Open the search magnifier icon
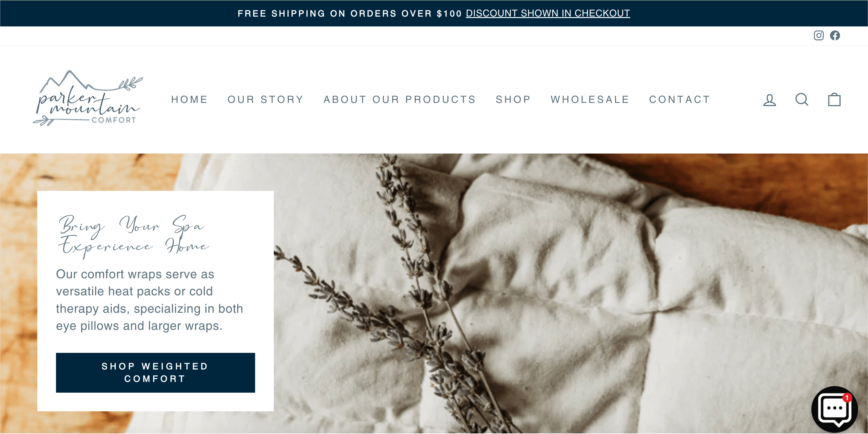The image size is (868, 434). (x=802, y=100)
